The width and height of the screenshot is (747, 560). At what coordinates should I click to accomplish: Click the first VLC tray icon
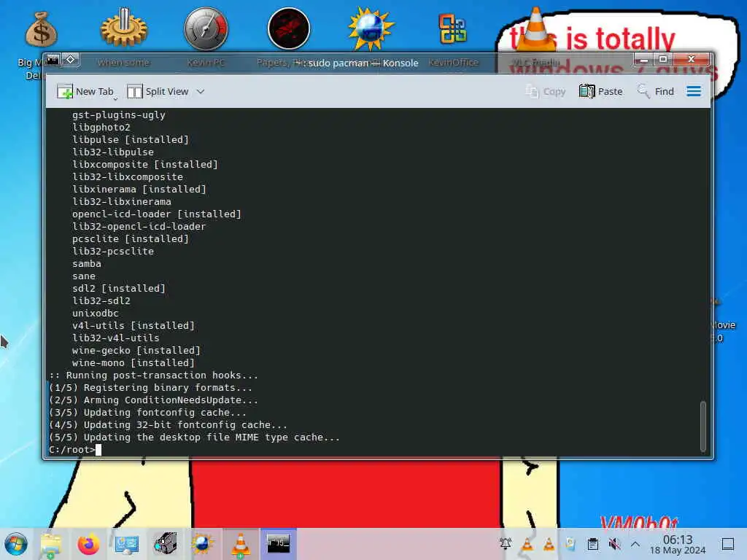click(x=527, y=544)
